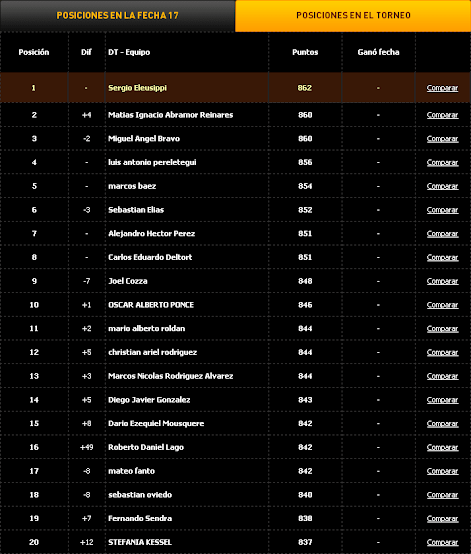The image size is (471, 554).
Task: Click the marcos baez name
Action: tap(132, 186)
